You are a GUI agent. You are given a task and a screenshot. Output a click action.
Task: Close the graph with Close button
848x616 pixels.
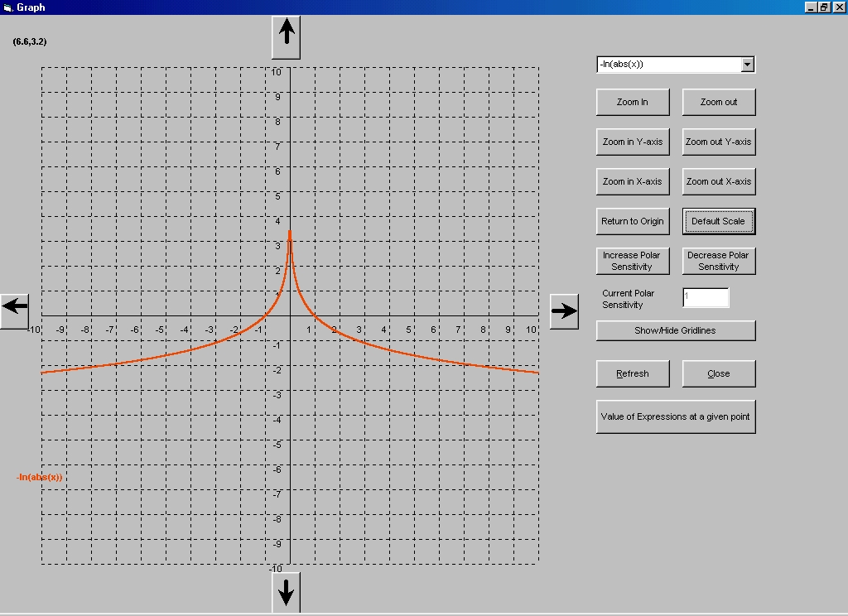(719, 373)
